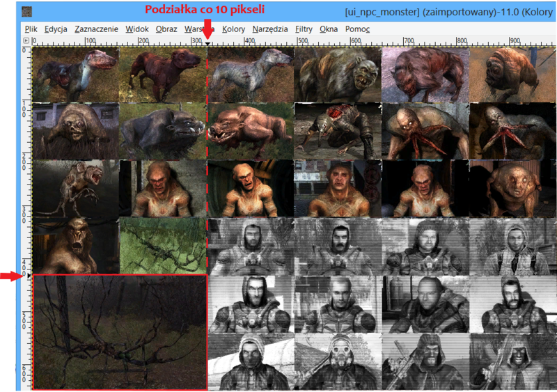Open the Obraz menu

pyautogui.click(x=166, y=29)
